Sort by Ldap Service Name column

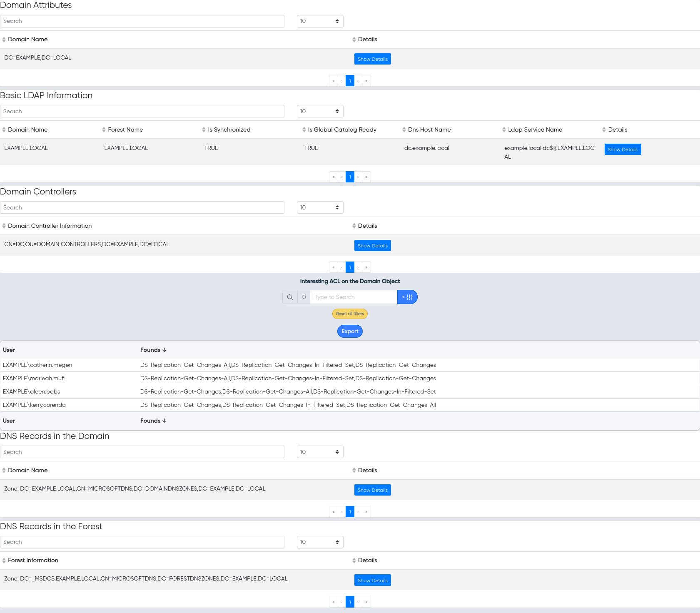click(532, 130)
